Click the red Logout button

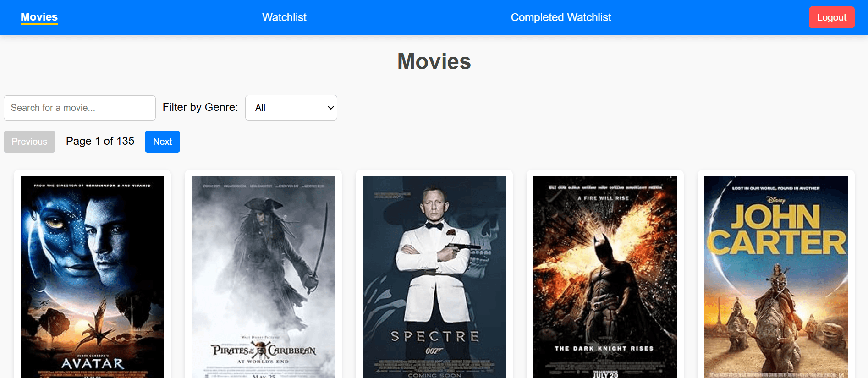(831, 17)
